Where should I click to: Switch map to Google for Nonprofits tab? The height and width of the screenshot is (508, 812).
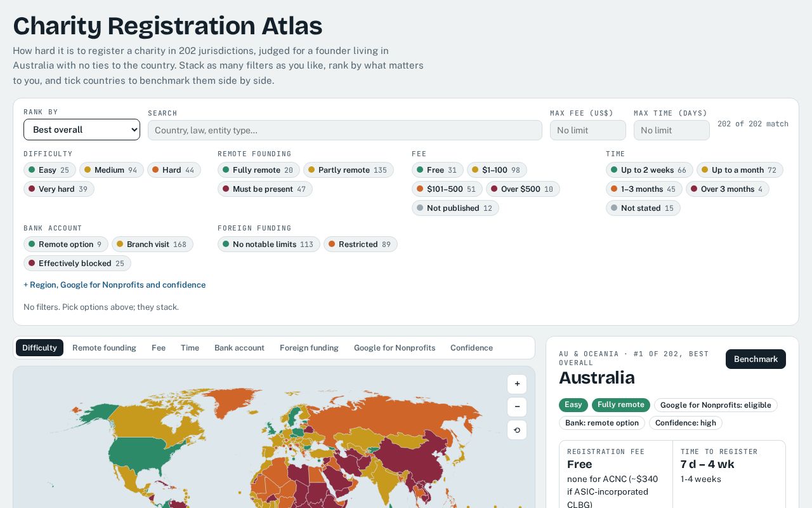coord(395,348)
